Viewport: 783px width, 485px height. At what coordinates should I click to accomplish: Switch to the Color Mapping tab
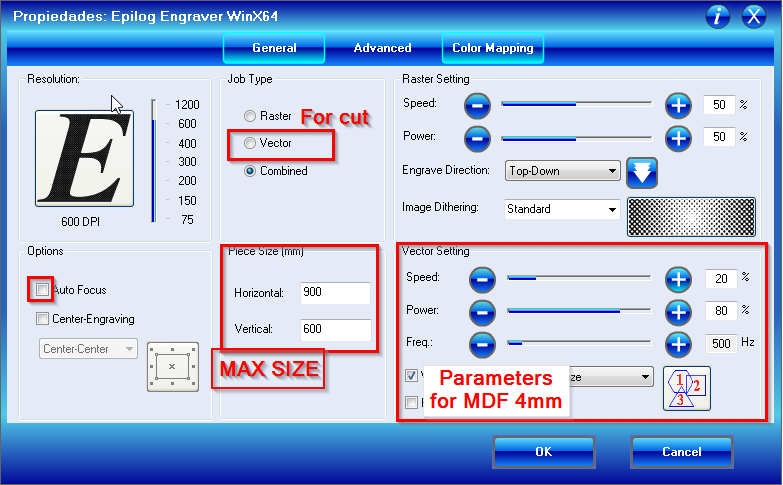click(x=493, y=48)
